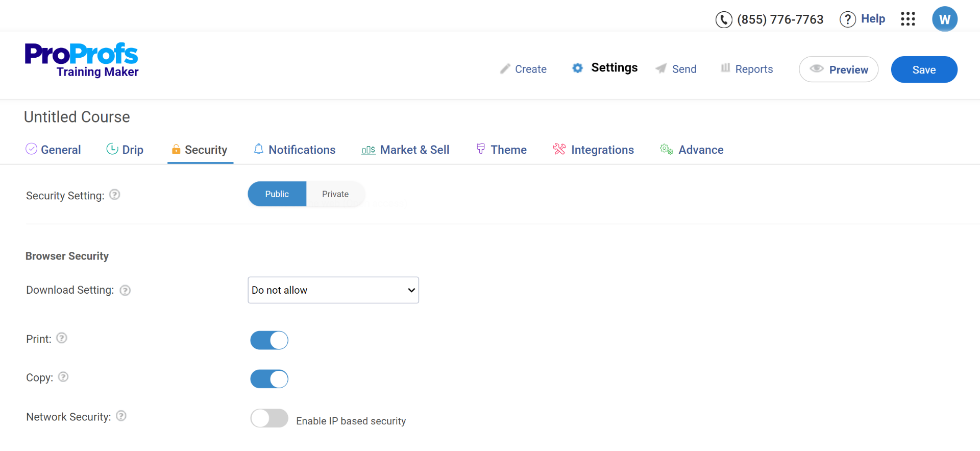Open the Send section
This screenshot has height=451, width=980.
tap(676, 69)
